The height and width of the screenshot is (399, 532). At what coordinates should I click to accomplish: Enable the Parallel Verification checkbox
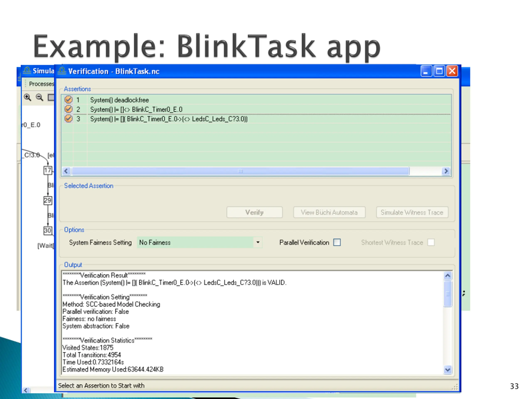[x=337, y=242]
